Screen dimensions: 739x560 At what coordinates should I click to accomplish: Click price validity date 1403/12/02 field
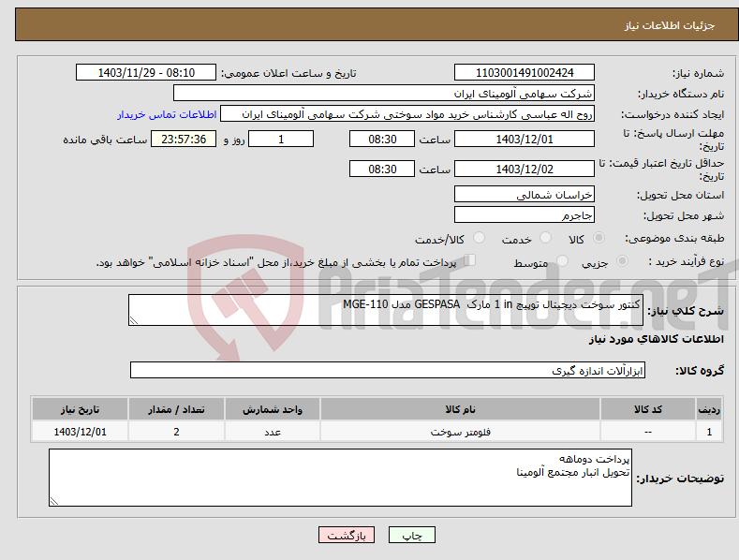[x=525, y=169]
